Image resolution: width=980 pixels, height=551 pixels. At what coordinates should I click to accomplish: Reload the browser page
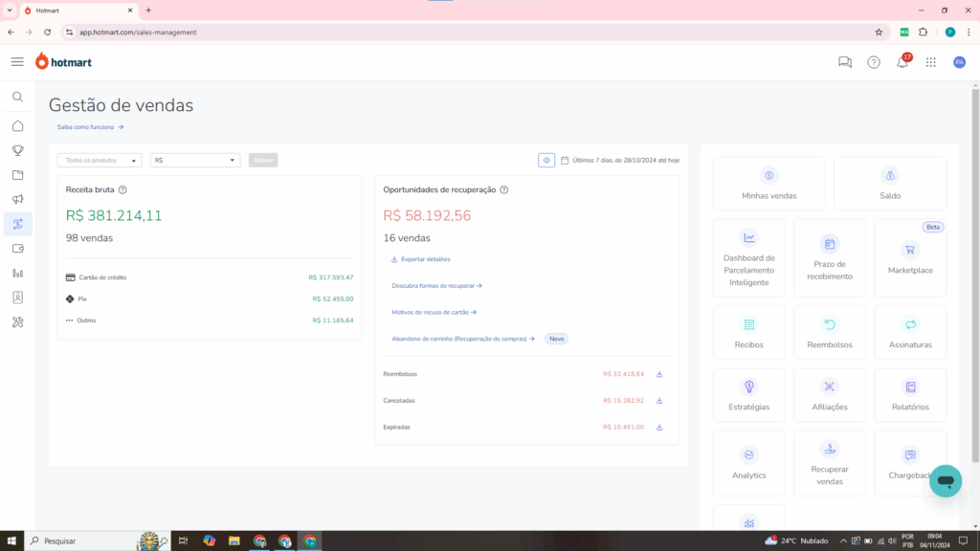48,33
